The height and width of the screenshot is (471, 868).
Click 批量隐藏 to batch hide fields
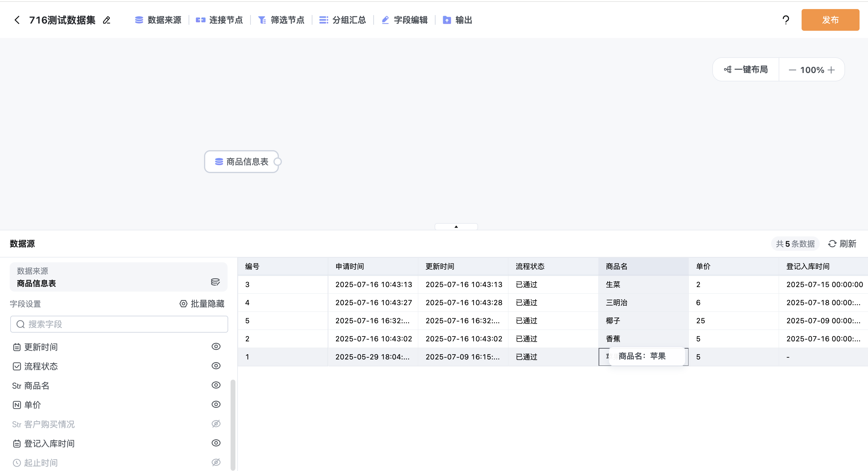(202, 304)
